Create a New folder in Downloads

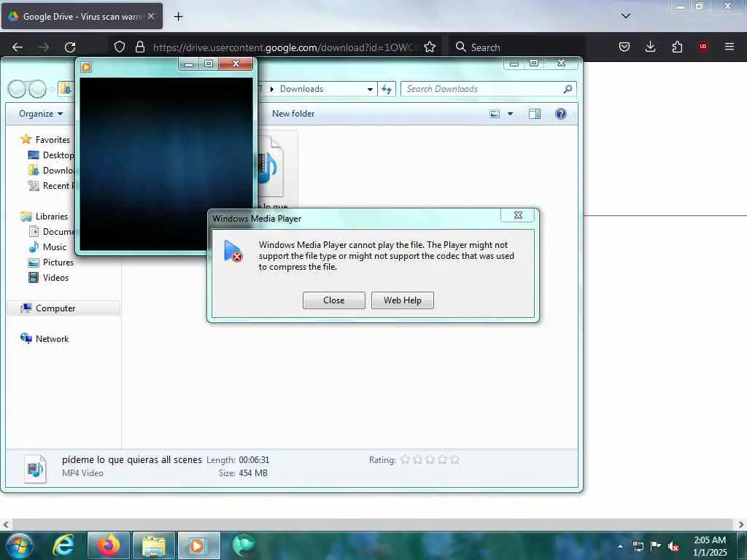click(293, 114)
